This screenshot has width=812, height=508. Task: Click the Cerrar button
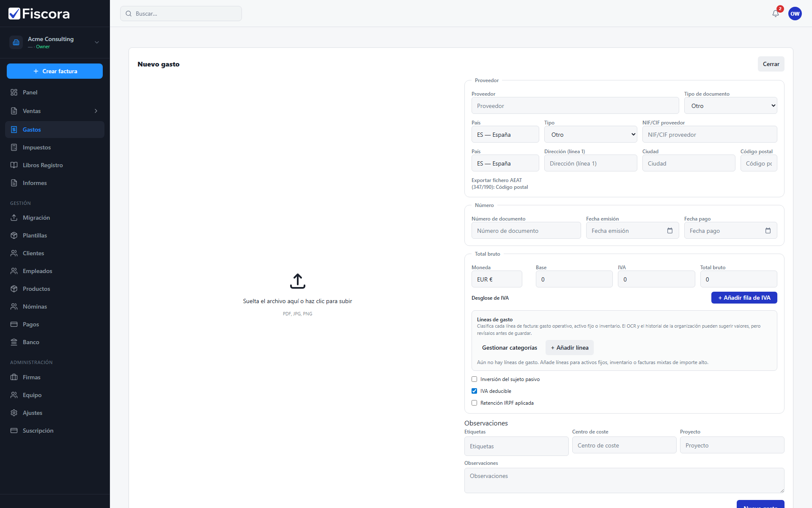pos(771,64)
